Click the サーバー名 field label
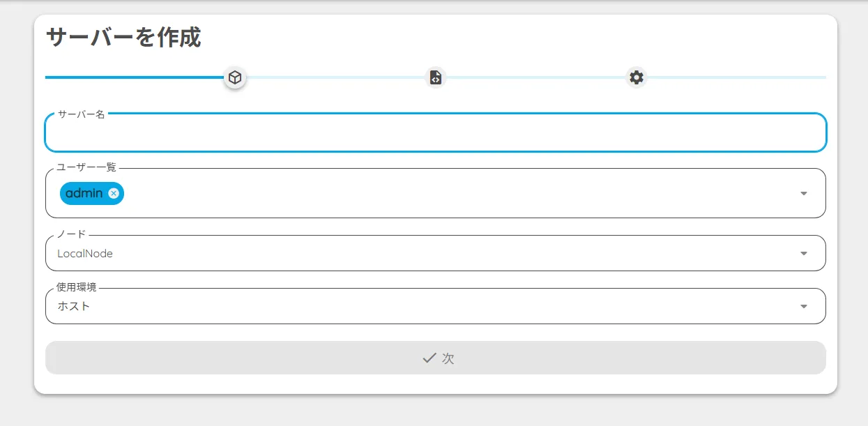 coord(81,114)
